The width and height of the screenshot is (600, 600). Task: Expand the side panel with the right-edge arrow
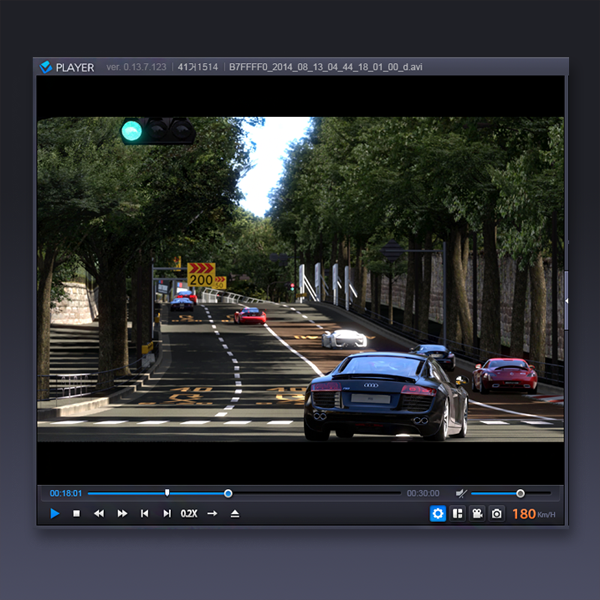(x=567, y=301)
